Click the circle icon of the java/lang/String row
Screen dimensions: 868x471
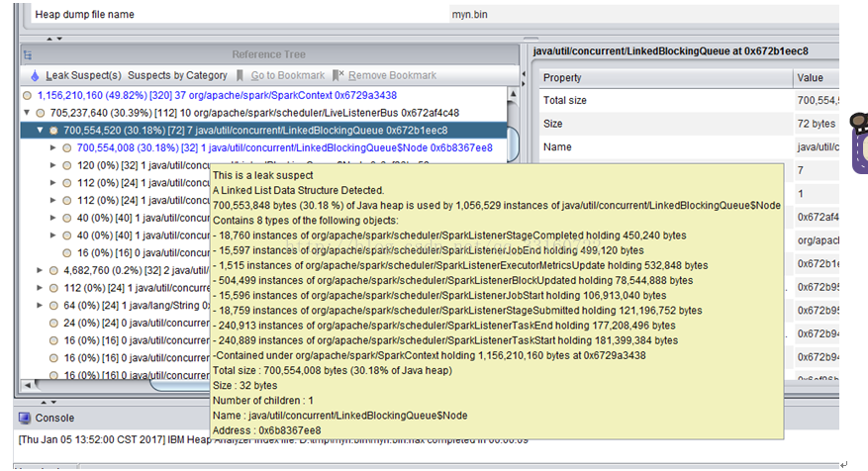pyautogui.click(x=53, y=306)
